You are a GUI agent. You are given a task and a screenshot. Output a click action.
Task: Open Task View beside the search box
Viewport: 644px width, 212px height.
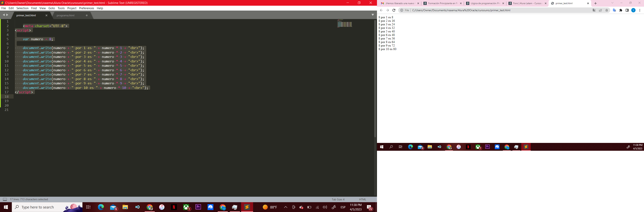click(x=88, y=207)
